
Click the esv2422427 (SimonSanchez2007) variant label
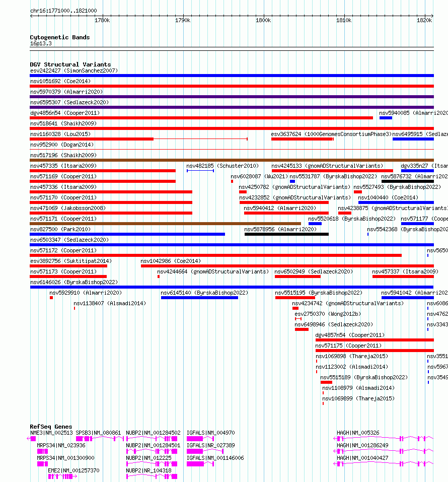pyautogui.click(x=74, y=71)
